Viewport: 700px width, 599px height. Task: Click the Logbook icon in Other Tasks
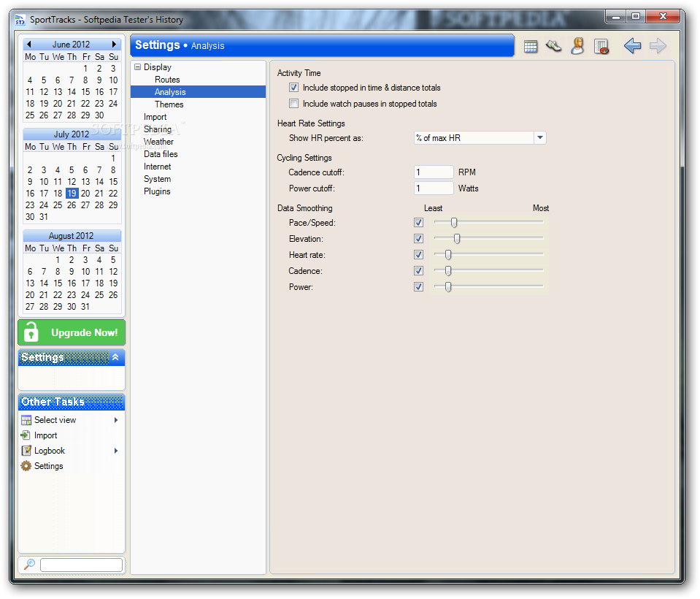26,450
